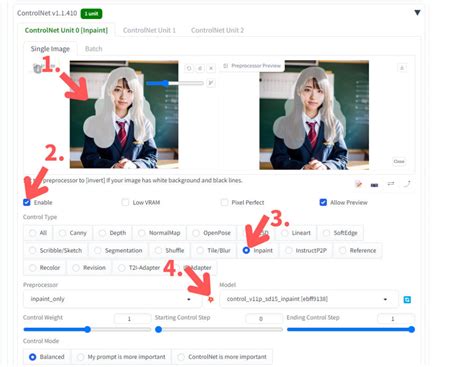Click the Control Weight slider
The height and width of the screenshot is (367, 474).
click(87, 329)
